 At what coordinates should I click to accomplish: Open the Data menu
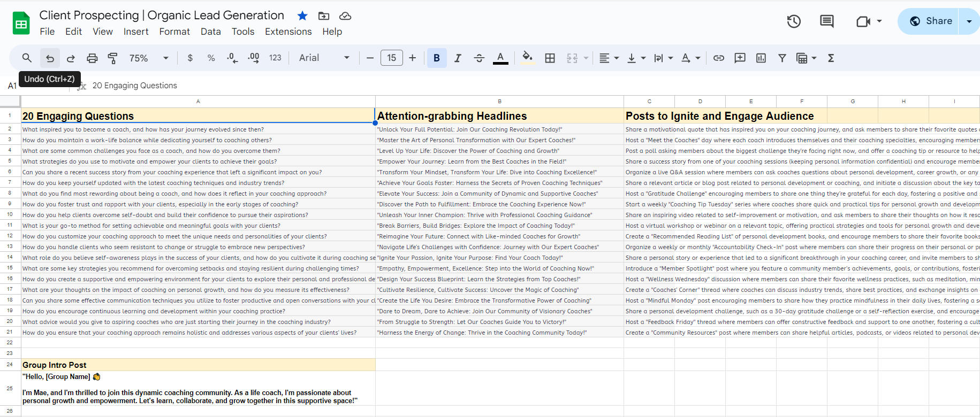click(x=211, y=32)
